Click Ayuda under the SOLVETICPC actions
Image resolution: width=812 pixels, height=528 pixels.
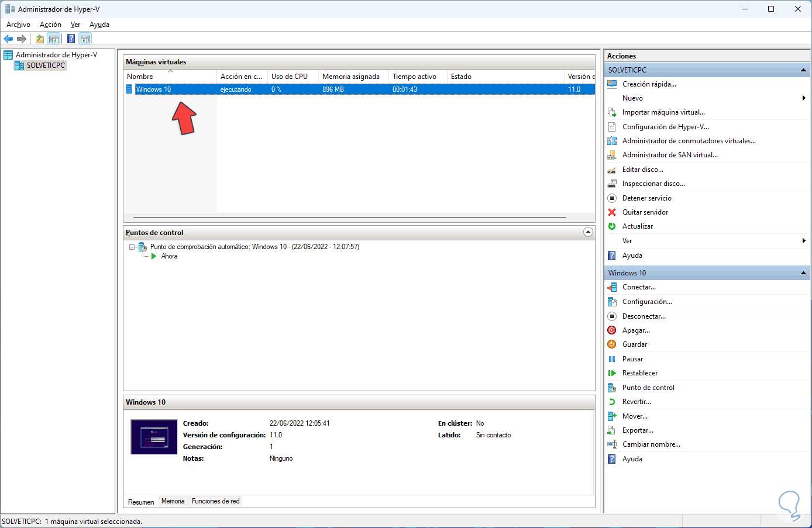tap(632, 256)
